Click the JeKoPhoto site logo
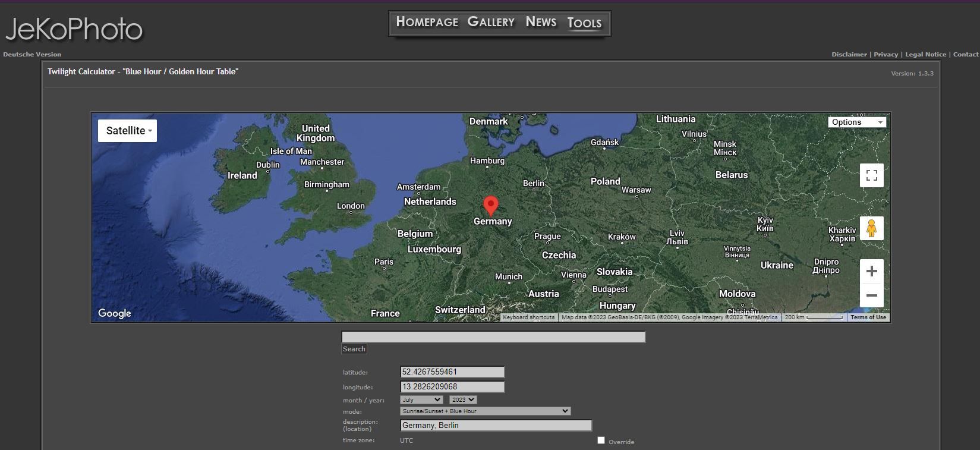 [74, 29]
